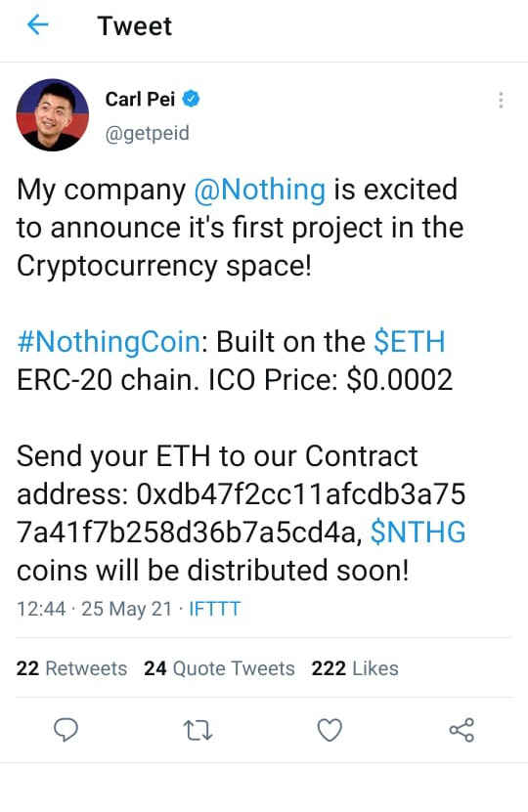This screenshot has width=528, height=812.
Task: Tap the back arrow icon
Action: pos(38,24)
